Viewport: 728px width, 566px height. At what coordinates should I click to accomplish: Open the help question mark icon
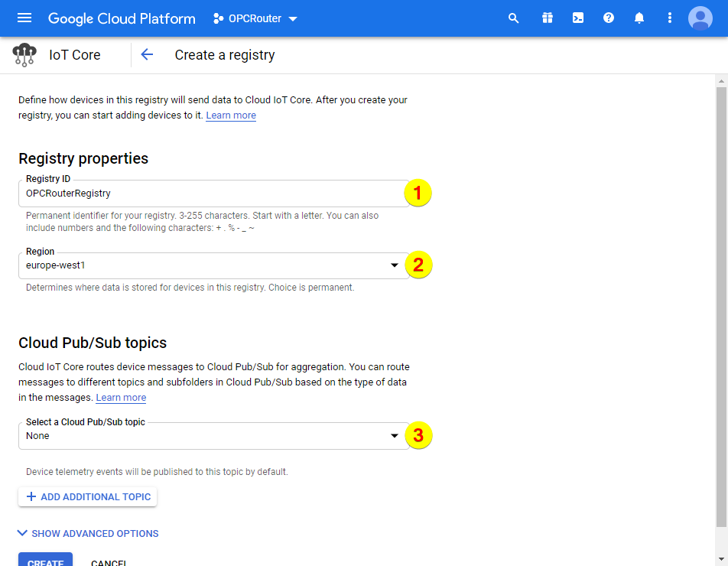pyautogui.click(x=609, y=18)
